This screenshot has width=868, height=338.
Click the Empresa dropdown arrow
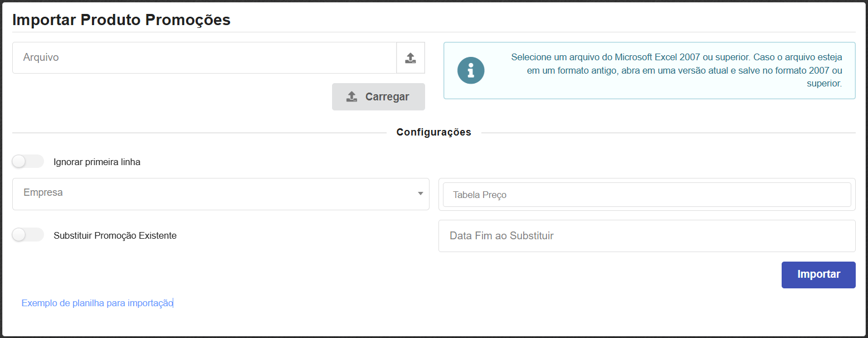click(421, 194)
